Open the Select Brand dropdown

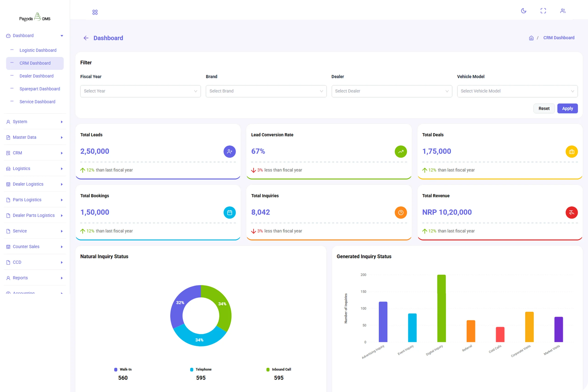coord(266,91)
